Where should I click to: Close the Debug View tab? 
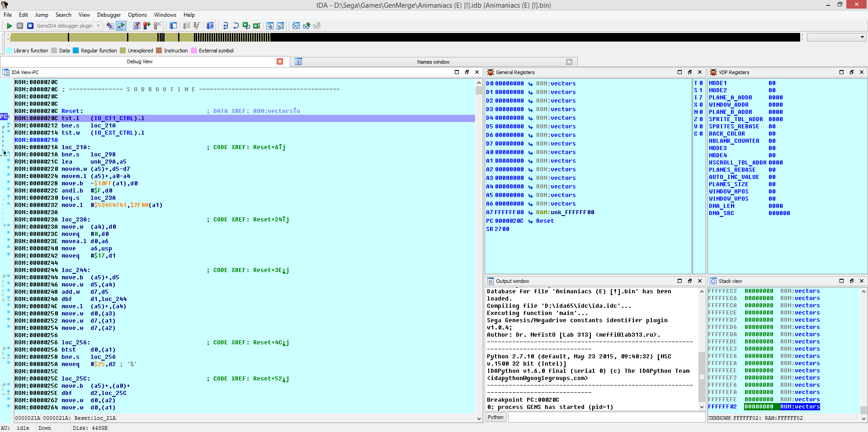click(x=280, y=61)
